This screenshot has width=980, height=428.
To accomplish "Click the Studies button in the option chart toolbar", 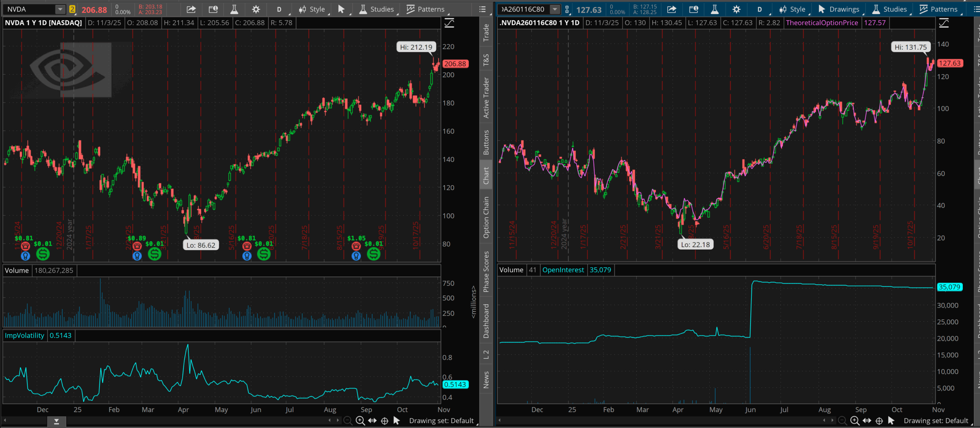I will point(890,9).
